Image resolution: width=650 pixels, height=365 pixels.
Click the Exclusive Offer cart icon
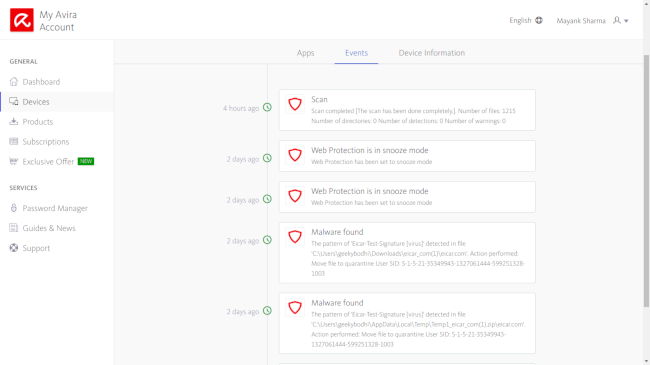pos(14,161)
